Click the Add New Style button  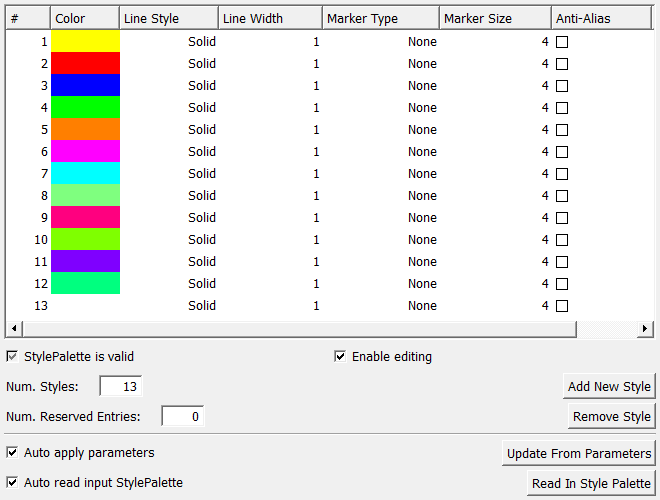[609, 386]
